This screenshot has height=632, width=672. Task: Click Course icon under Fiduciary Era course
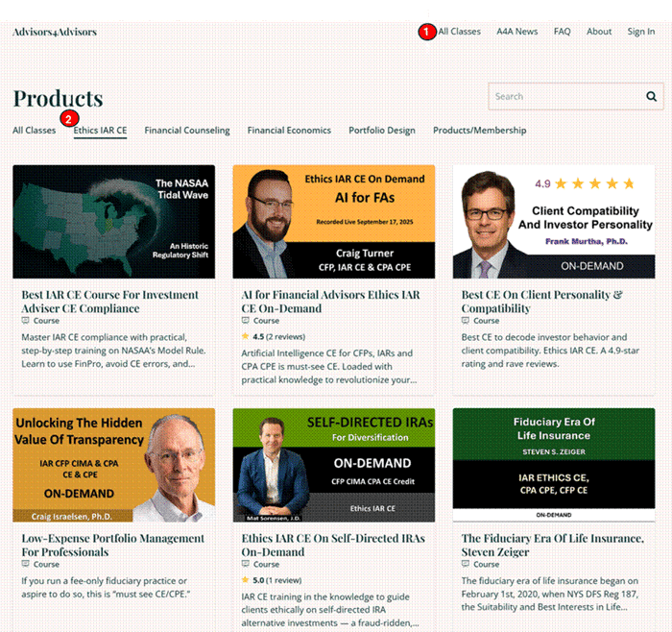467,564
